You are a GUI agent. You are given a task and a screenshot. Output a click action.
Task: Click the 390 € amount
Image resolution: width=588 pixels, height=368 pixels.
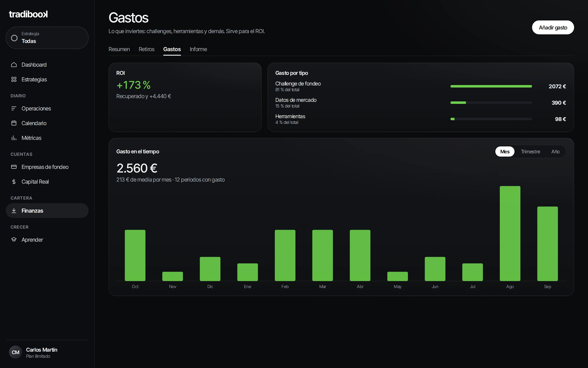tap(559, 103)
